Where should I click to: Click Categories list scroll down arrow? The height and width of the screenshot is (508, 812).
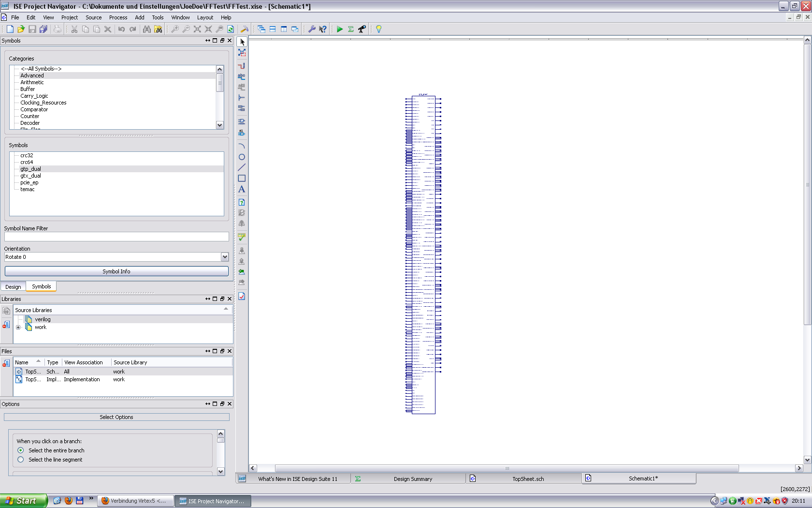[220, 125]
